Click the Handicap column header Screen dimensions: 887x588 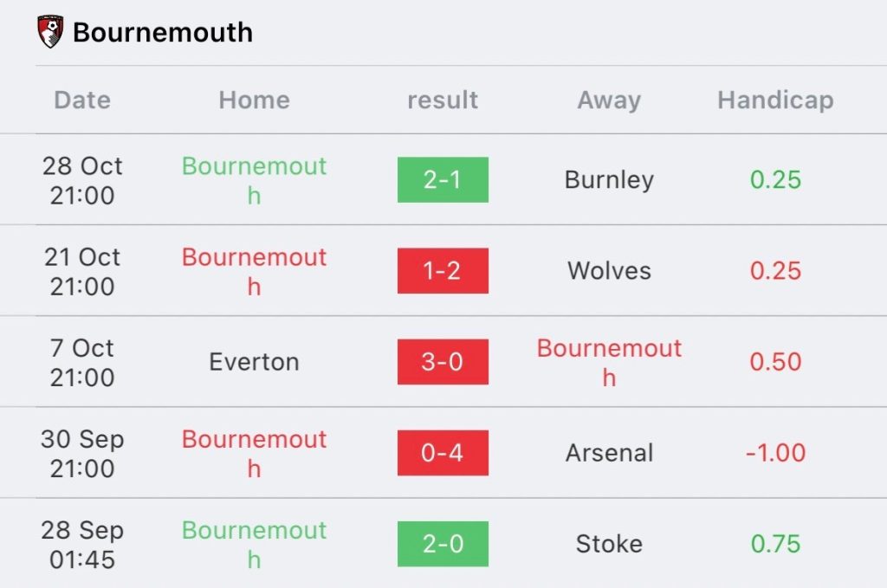click(x=775, y=100)
